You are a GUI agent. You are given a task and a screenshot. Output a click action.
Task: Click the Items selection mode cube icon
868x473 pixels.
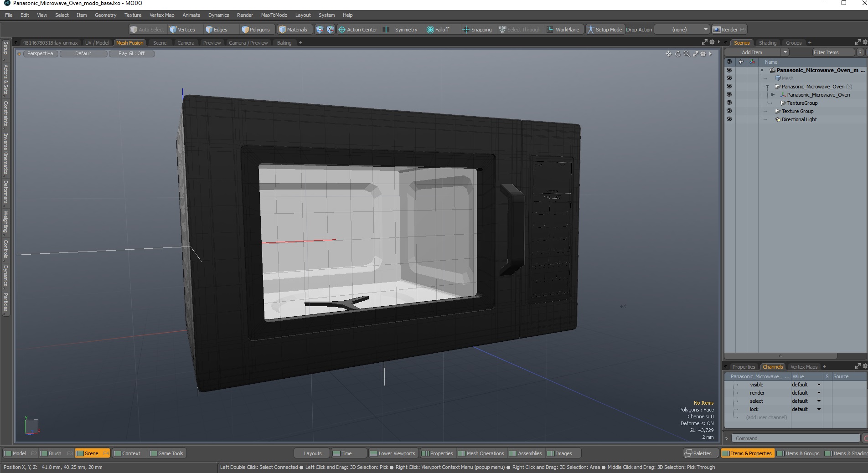click(x=320, y=30)
